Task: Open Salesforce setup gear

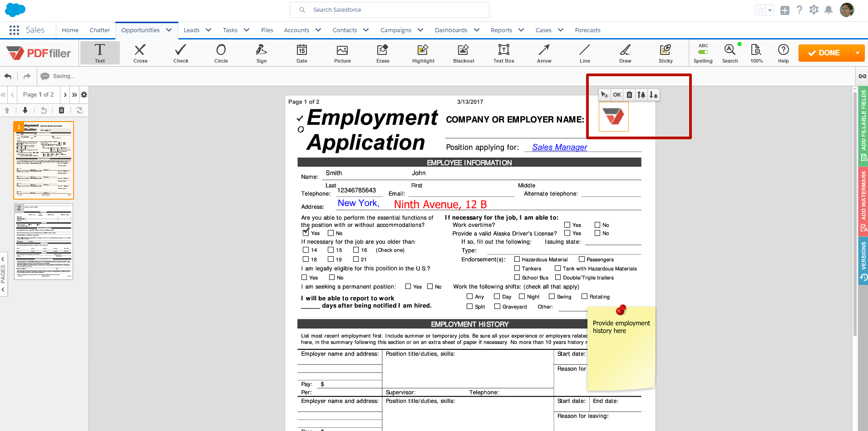Action: tap(814, 10)
